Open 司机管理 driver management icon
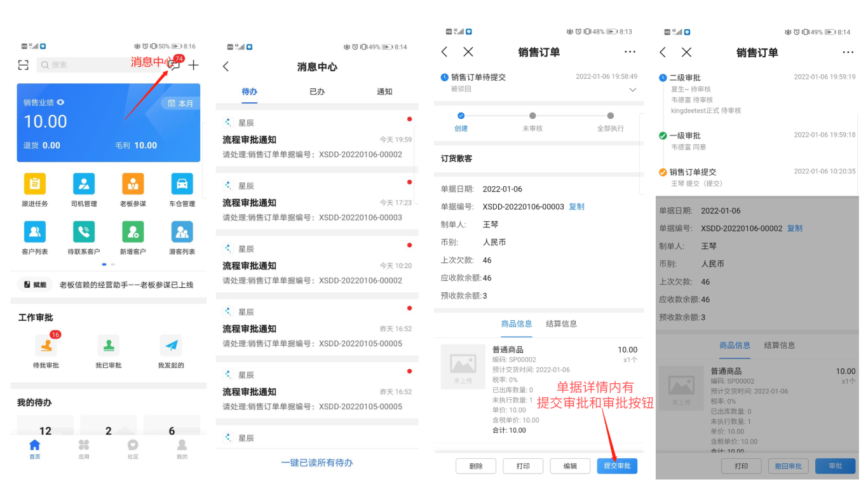This screenshot has width=868, height=488. [x=84, y=184]
